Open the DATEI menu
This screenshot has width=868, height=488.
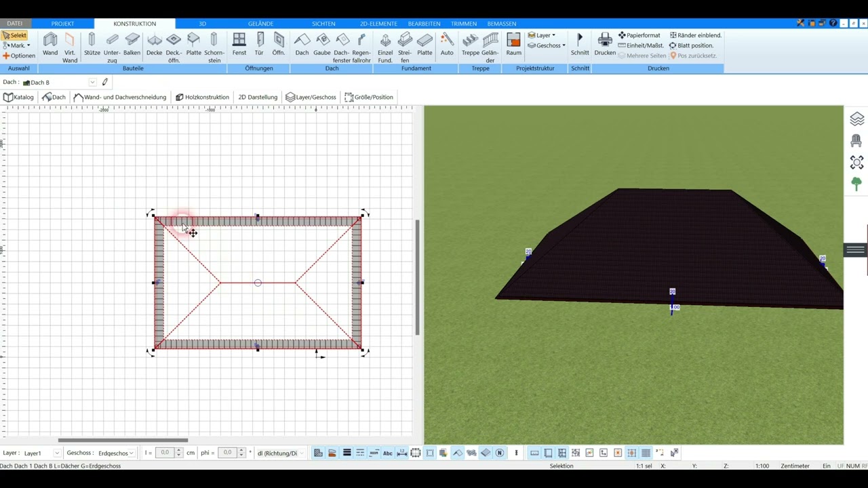pyautogui.click(x=14, y=24)
